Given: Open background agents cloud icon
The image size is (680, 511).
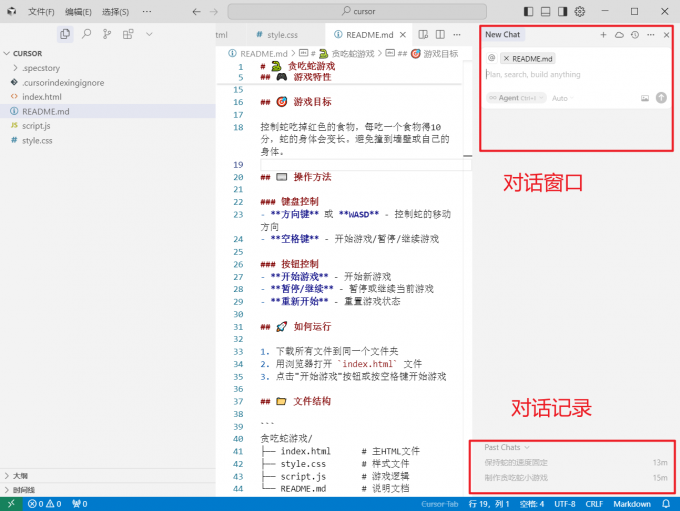Looking at the screenshot, I should point(619,35).
